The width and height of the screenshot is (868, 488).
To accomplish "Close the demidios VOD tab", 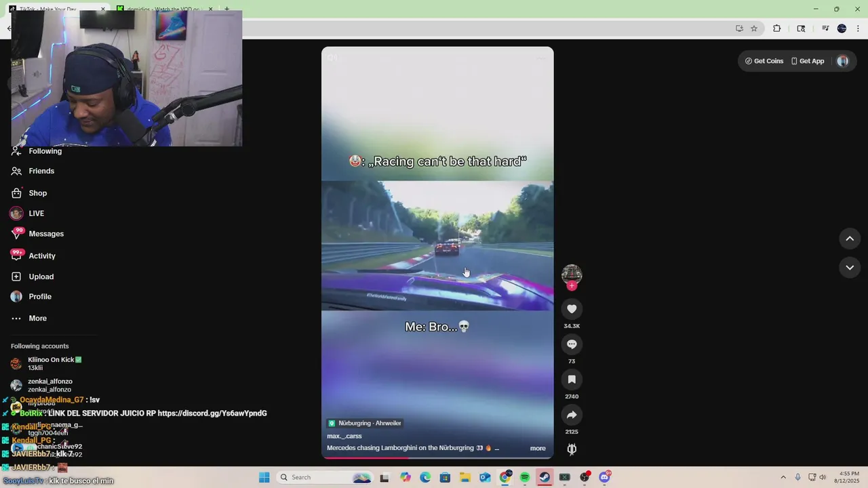I will click(x=211, y=9).
